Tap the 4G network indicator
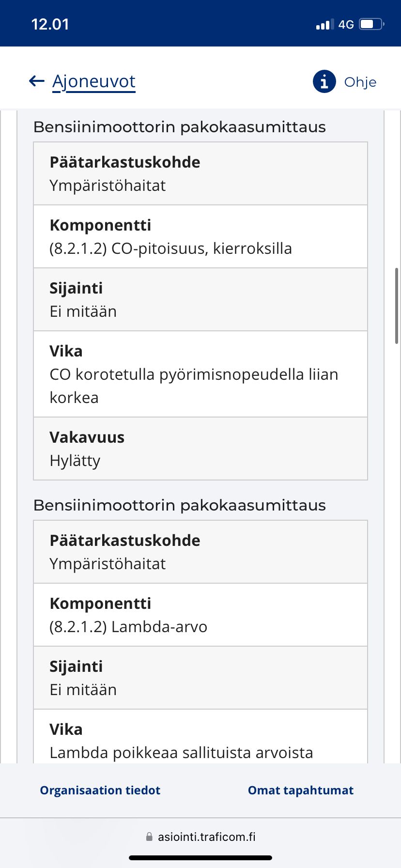This screenshot has height=868, width=401. [346, 24]
